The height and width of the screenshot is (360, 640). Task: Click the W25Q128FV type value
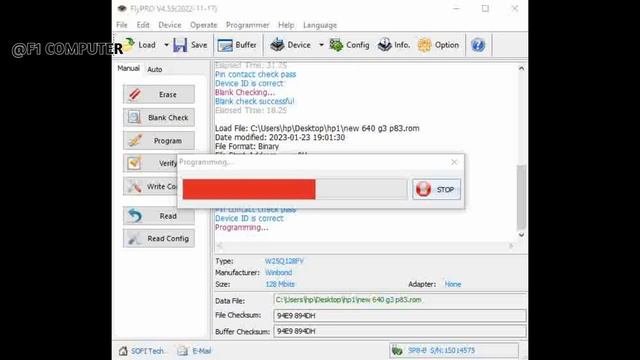pos(284,261)
